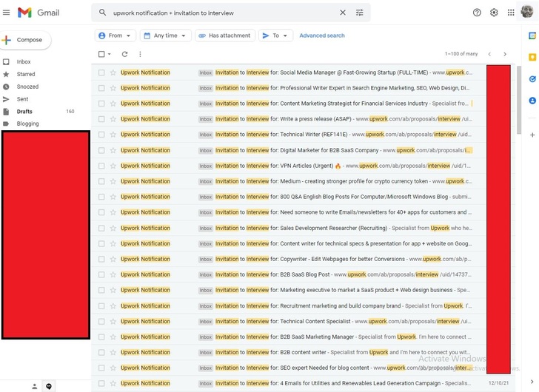Select the Medium crypto currency token email checkbox
Screen dimensions: 539x392
(101, 181)
